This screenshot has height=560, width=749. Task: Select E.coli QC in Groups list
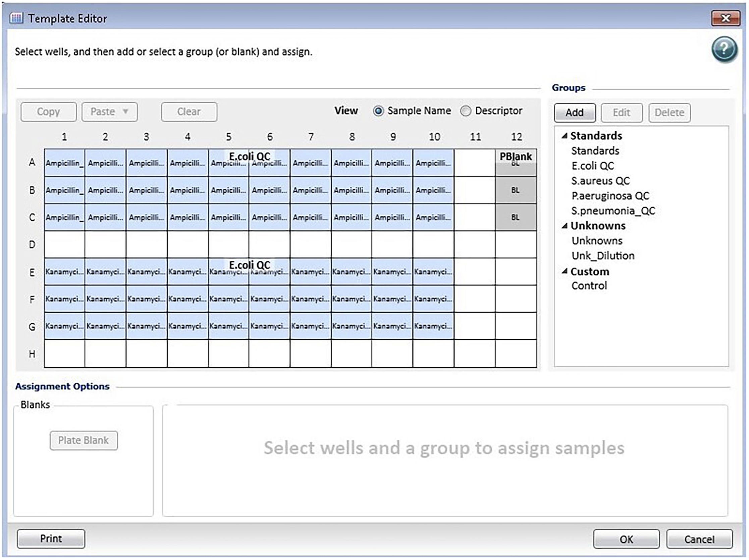593,166
